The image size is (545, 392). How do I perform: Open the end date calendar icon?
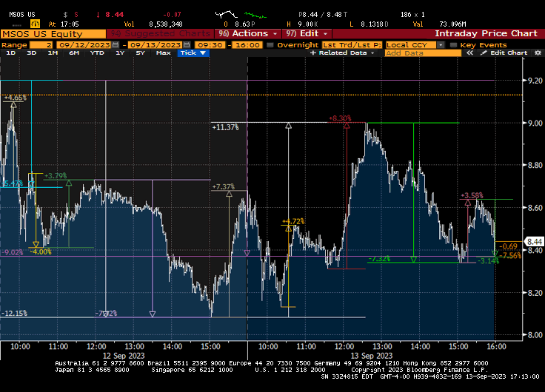[x=187, y=45]
